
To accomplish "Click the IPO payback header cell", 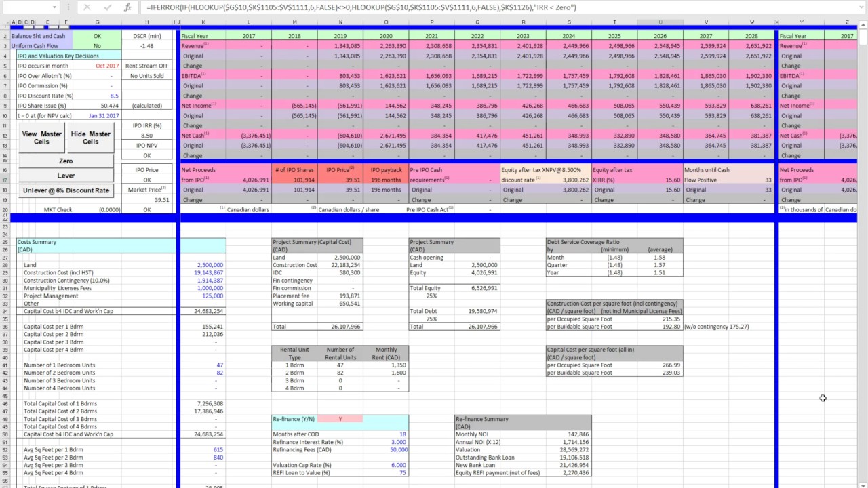I will click(x=386, y=170).
